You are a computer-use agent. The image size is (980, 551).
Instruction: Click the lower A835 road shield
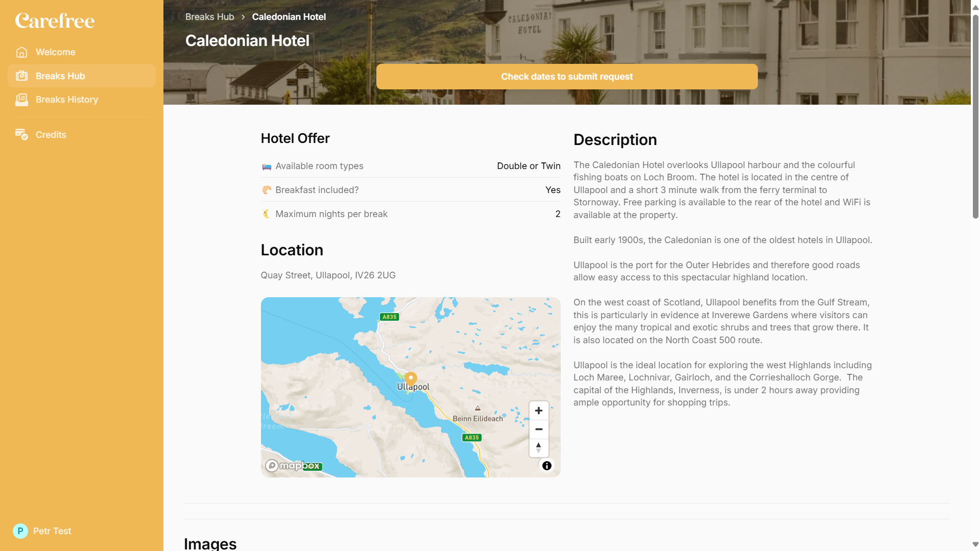coord(472,438)
